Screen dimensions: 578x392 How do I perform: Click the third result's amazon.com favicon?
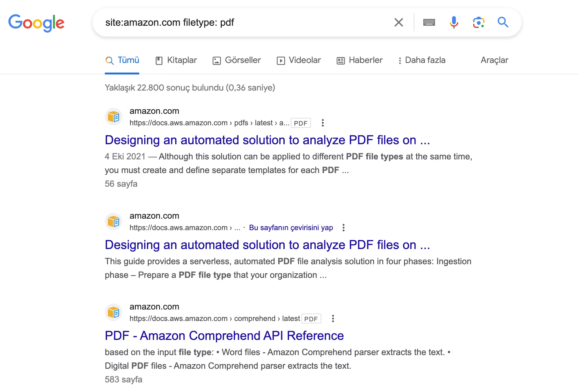(113, 313)
